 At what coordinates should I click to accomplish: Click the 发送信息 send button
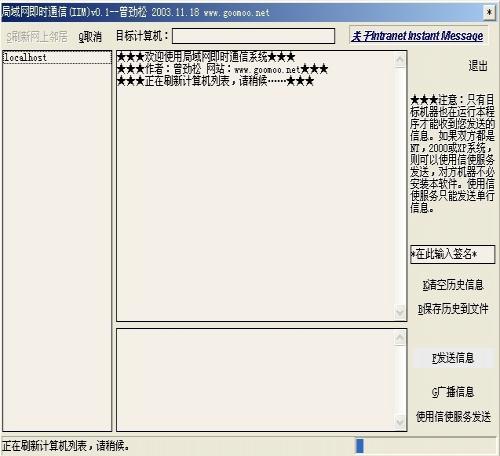pos(453,358)
